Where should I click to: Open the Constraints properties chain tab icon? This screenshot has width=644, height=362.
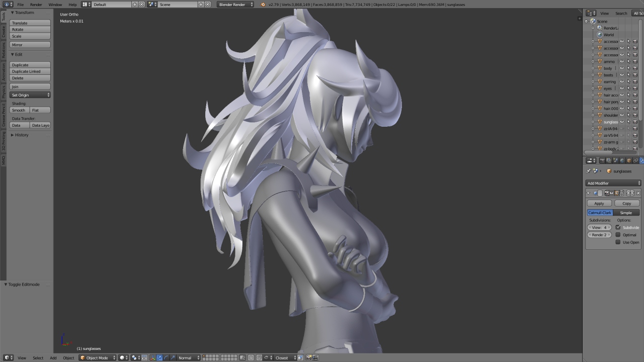(x=635, y=160)
